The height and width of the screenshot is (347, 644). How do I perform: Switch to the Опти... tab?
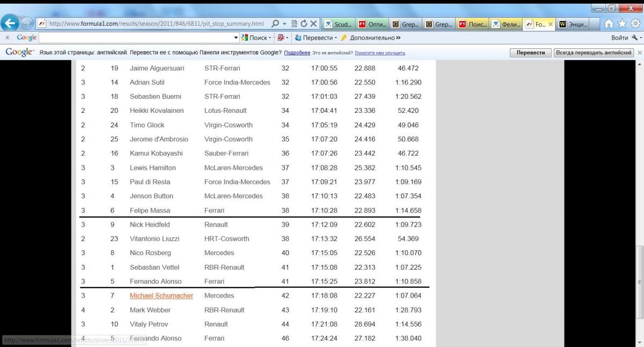(372, 24)
